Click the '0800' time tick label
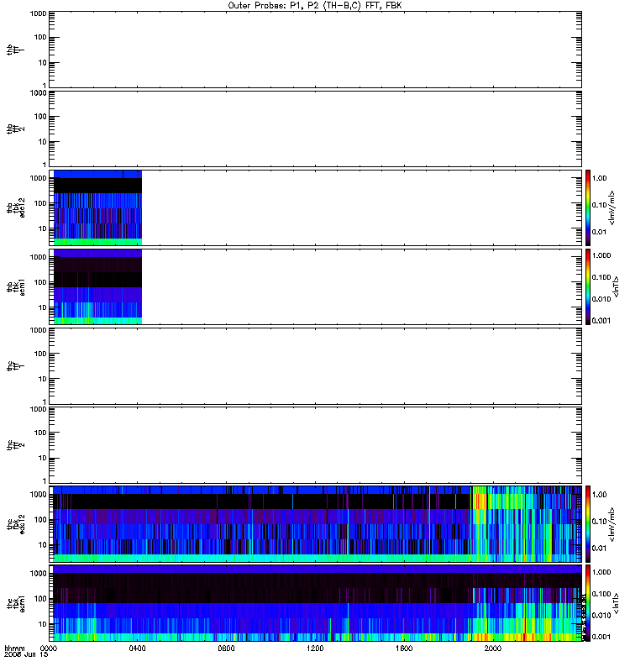The image size is (630, 672). 226,648
